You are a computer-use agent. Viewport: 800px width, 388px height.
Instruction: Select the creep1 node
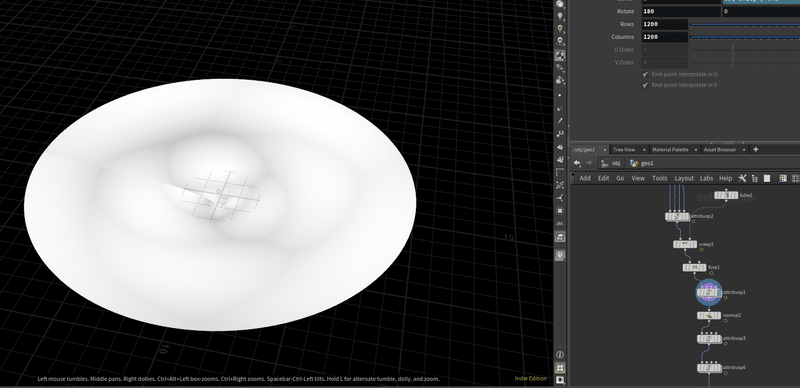point(685,245)
